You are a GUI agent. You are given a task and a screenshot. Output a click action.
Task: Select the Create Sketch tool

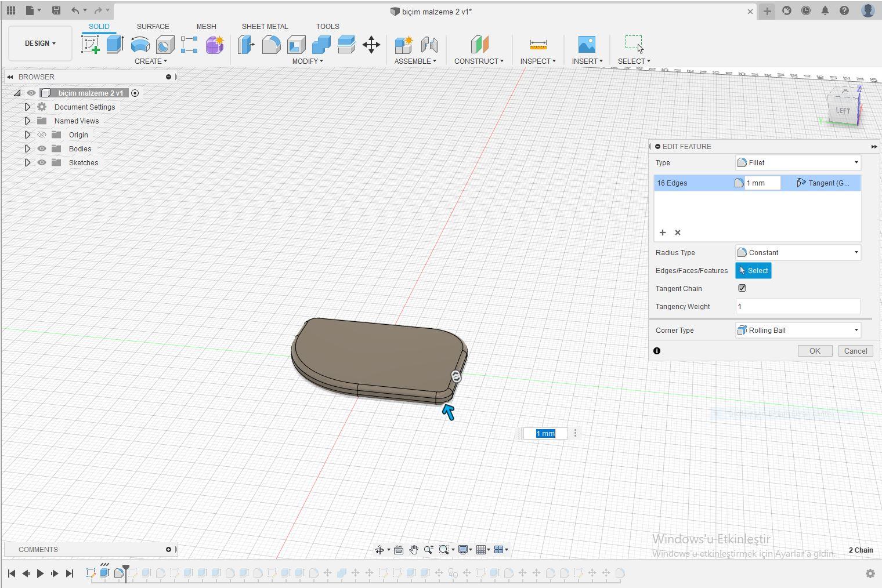pyautogui.click(x=91, y=45)
